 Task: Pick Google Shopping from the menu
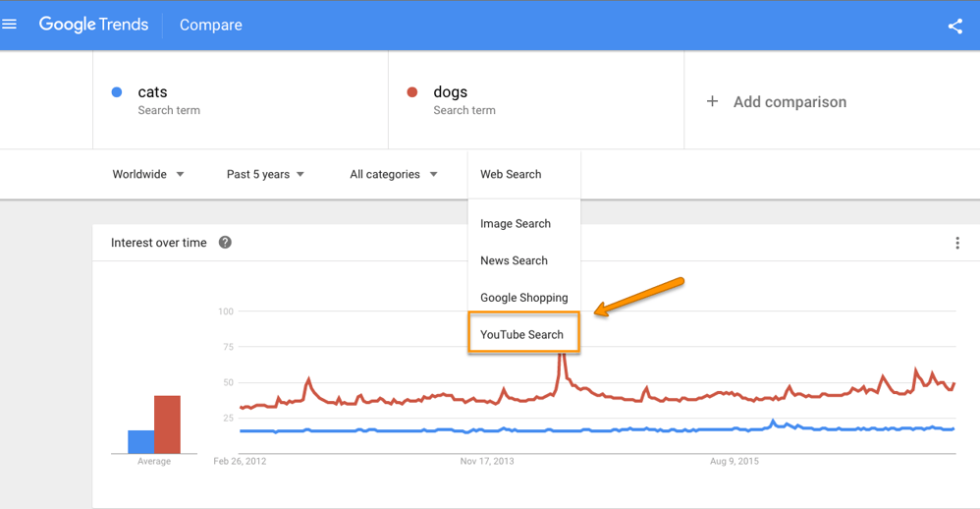coord(523,298)
